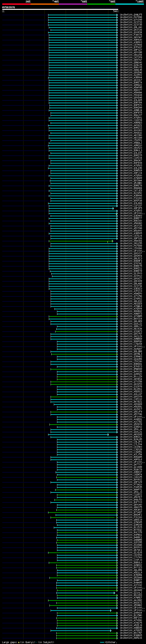The image size is (146, 644).
Task: Click the Large gaps legend text
Action: point(28,642)
